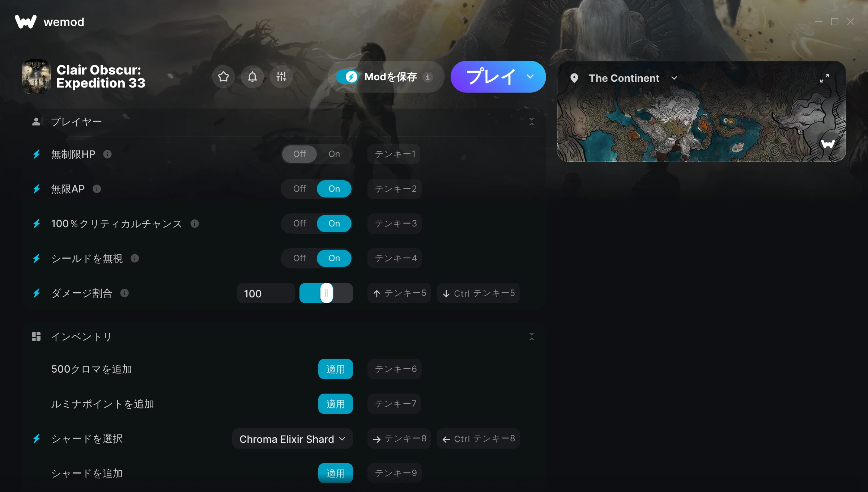Image resolution: width=868 pixels, height=492 pixels.
Task: Click the テンキー3 hotkey button
Action: [395, 224]
